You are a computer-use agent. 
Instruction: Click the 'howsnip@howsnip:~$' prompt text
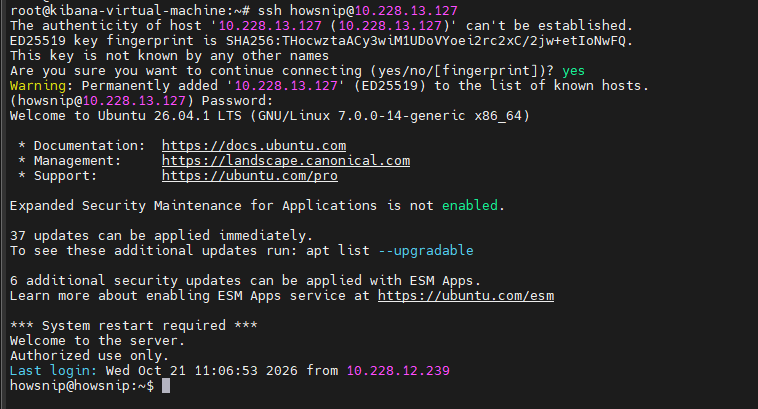point(82,386)
